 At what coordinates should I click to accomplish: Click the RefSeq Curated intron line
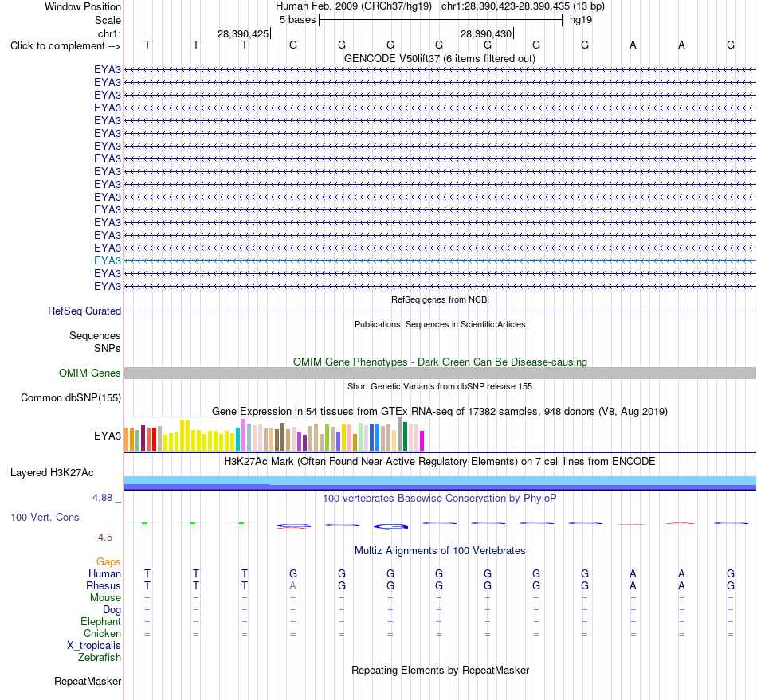(440, 311)
